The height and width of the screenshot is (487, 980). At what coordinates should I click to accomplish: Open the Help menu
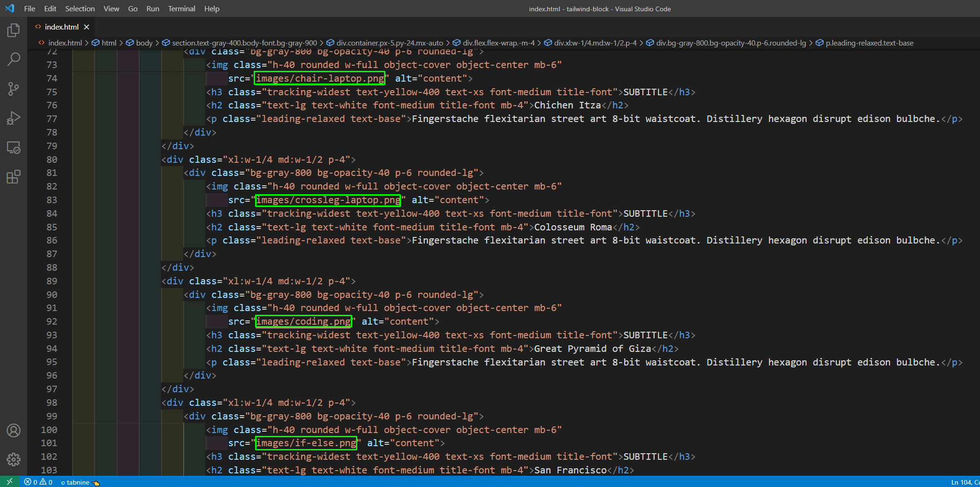click(212, 8)
